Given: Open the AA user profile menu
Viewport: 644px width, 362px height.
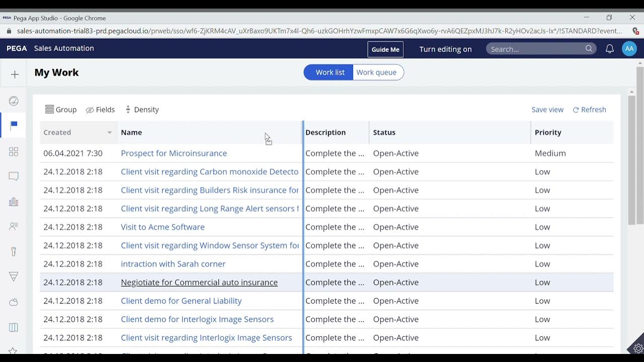Looking at the screenshot, I should (x=629, y=49).
